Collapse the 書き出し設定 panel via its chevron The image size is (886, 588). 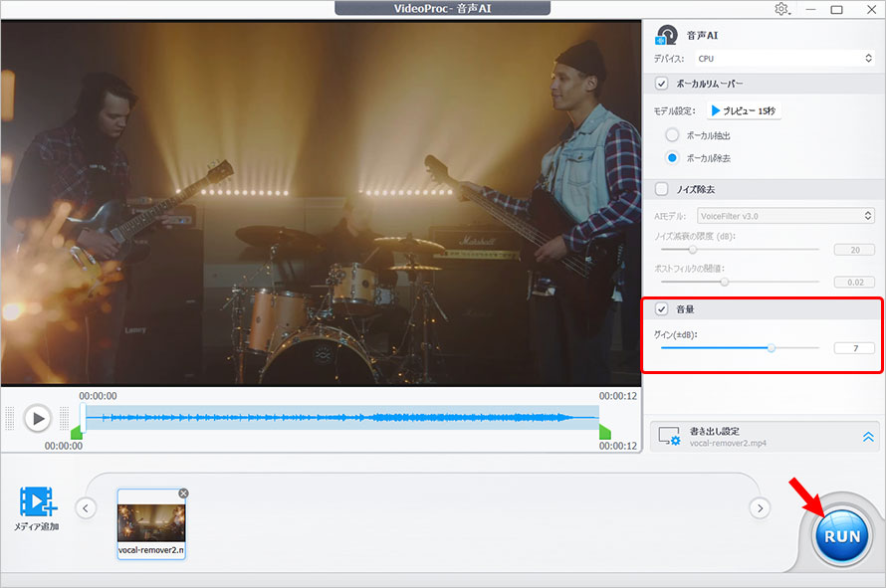866,435
